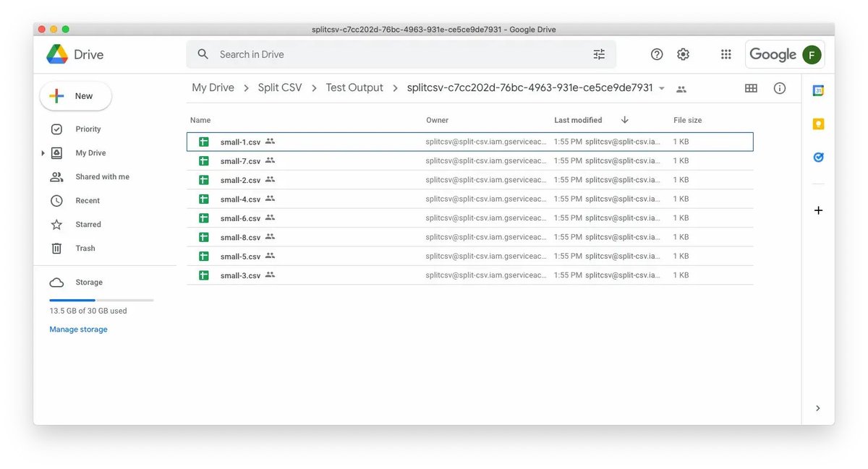Click the New button
Viewport: 868px width, 469px height.
[76, 96]
